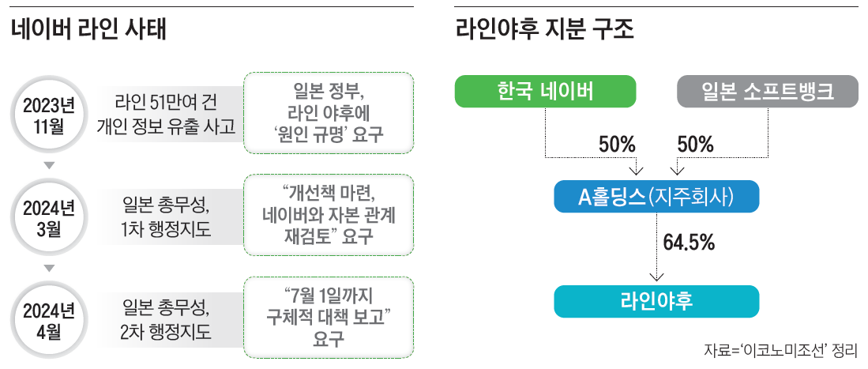This screenshot has width=868, height=369.
Task: Click the 64.5% ownership label
Action: [x=689, y=243]
